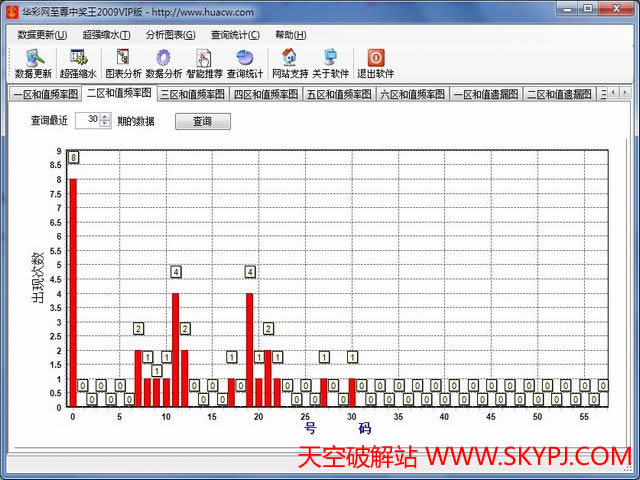The width and height of the screenshot is (640, 480).
Task: Increase the period count with up arrow
Action: (105, 117)
